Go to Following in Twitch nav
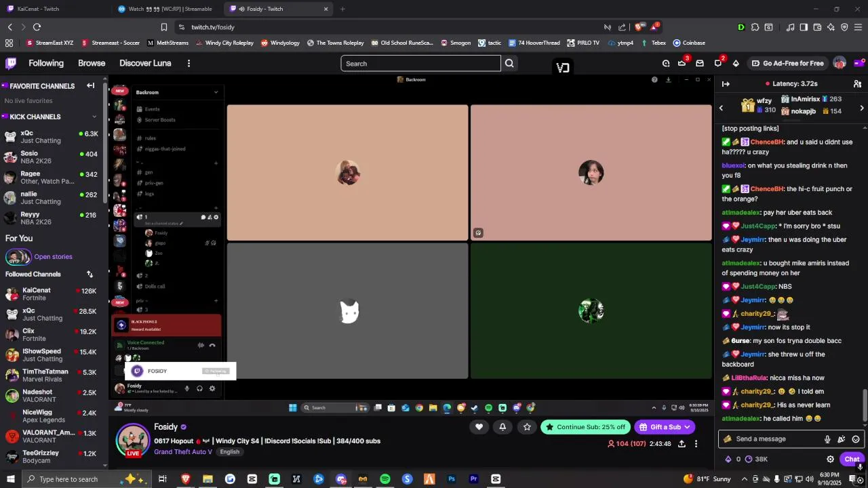The height and width of the screenshot is (488, 868). click(x=46, y=63)
